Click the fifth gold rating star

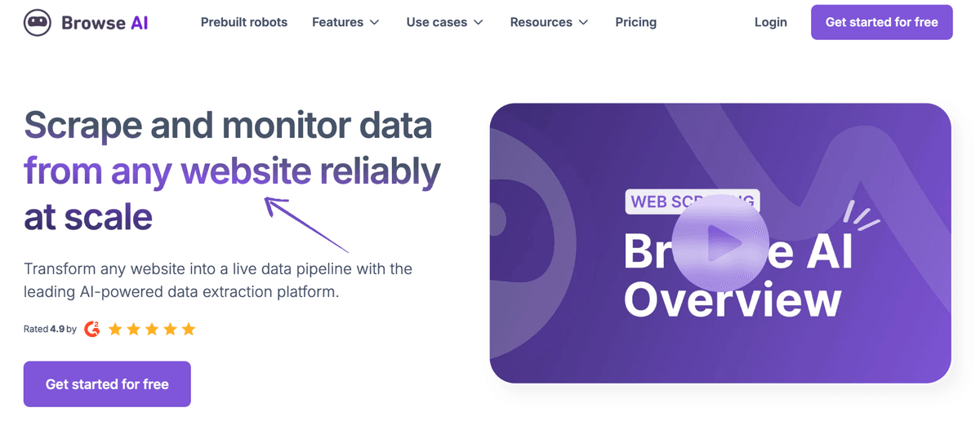pyautogui.click(x=189, y=330)
